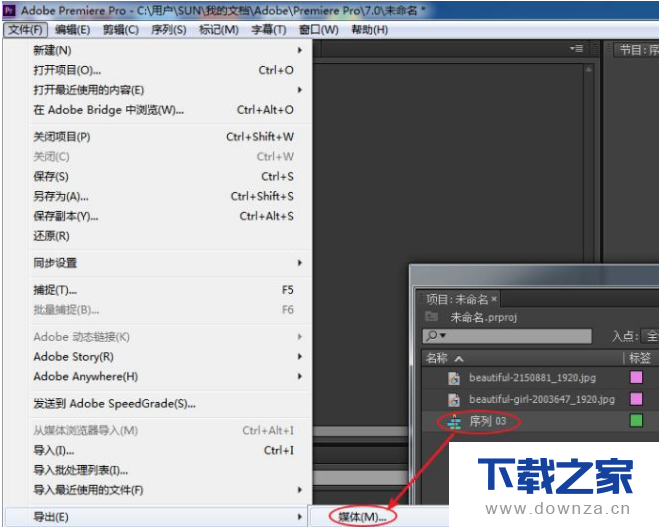Image resolution: width=659 pixels, height=527 pixels.
Task: Click the image icon of beautiful-2150881_1920.jpg
Action: click(x=454, y=378)
